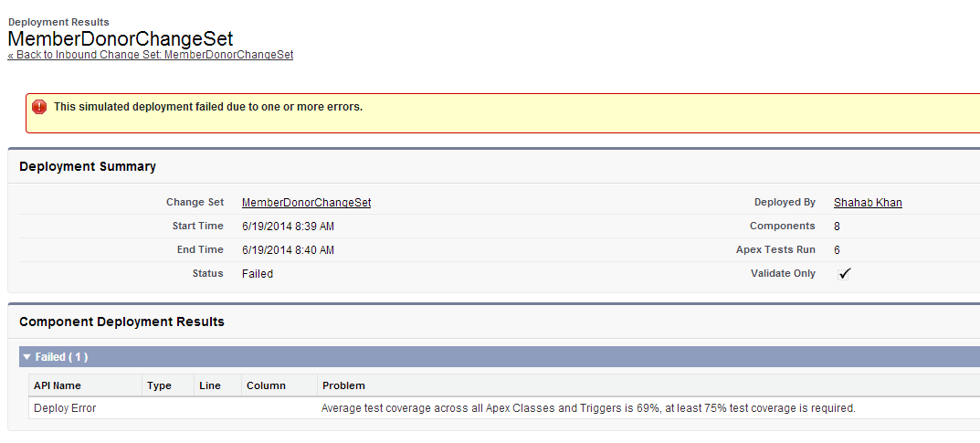This screenshot has width=980, height=443.
Task: Open Back to Inbound Change Set link
Action: tap(151, 55)
